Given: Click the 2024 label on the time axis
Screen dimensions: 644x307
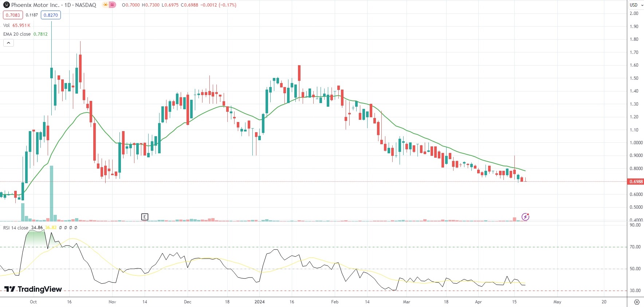Looking at the screenshot, I should pos(259,302).
